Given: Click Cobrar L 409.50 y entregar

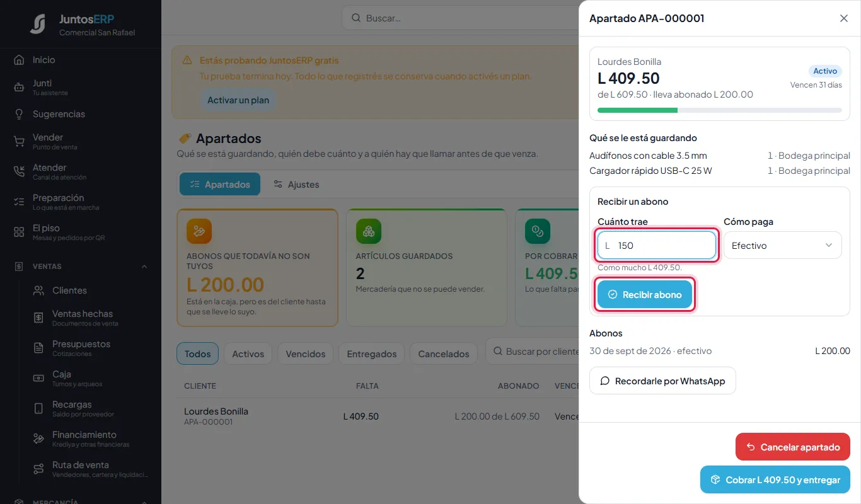Looking at the screenshot, I should (x=775, y=479).
